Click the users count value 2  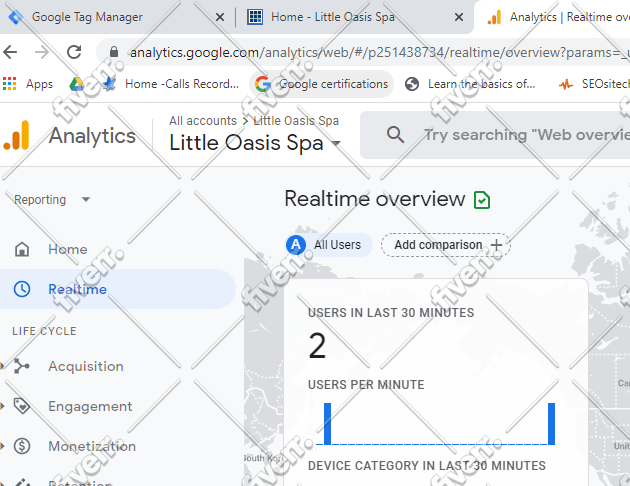(x=317, y=346)
